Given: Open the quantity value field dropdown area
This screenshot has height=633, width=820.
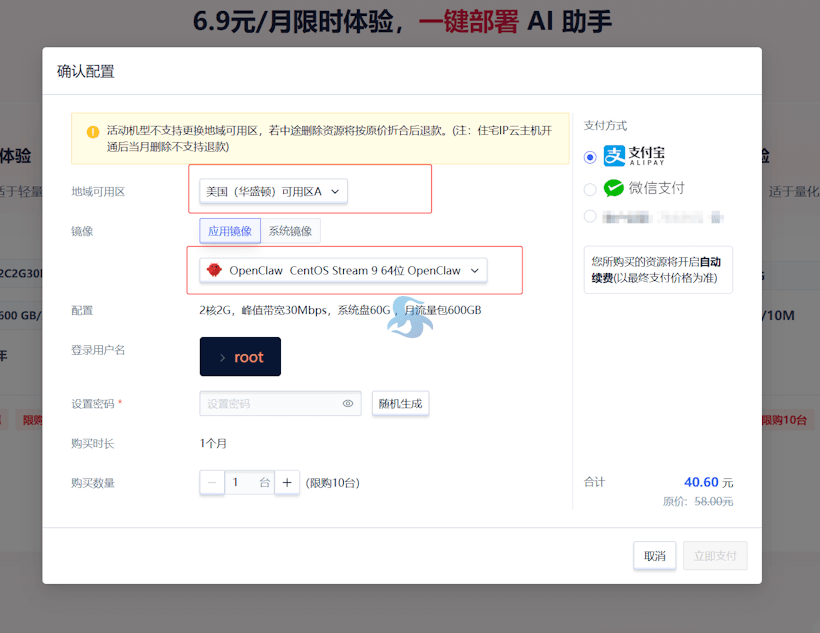Looking at the screenshot, I should tap(249, 482).
